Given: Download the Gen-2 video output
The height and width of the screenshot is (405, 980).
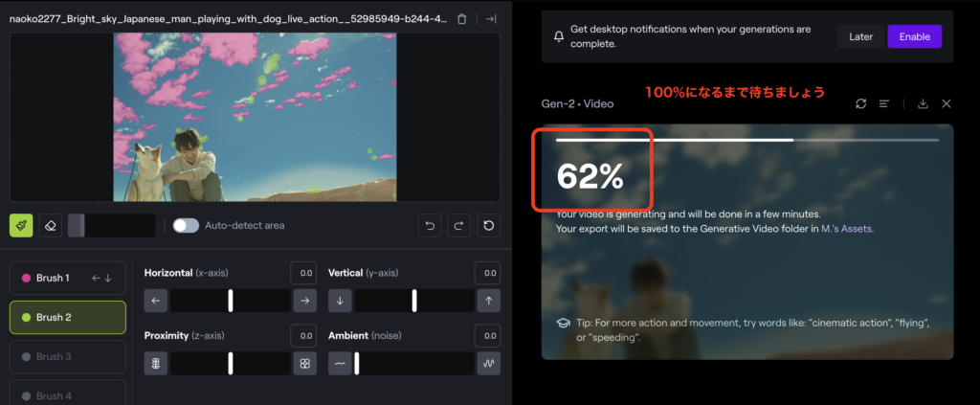Looking at the screenshot, I should (x=923, y=103).
